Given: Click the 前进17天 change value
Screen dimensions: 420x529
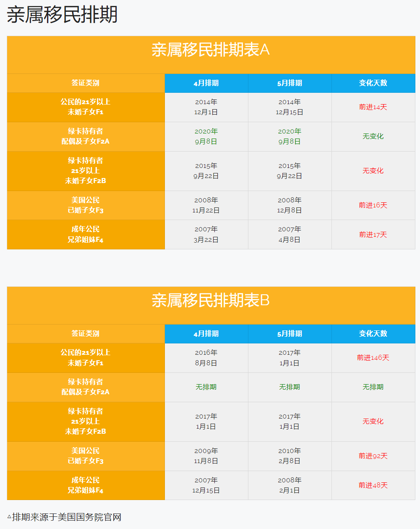Looking at the screenshot, I should tap(373, 235).
